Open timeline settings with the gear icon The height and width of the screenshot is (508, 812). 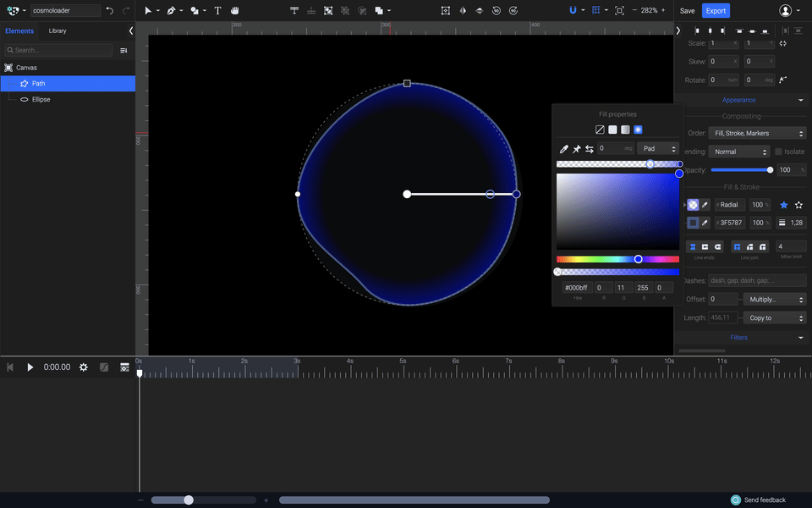(x=82, y=367)
